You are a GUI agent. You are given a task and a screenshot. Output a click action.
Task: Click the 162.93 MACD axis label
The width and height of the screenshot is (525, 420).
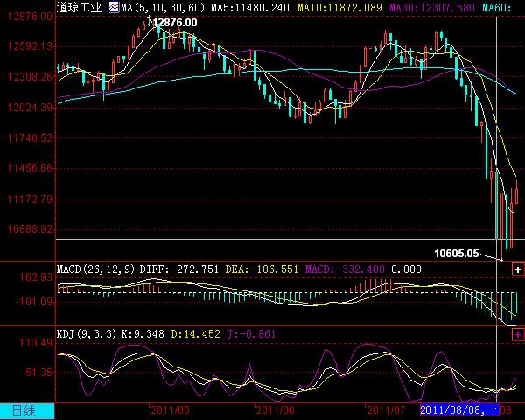[36, 277]
